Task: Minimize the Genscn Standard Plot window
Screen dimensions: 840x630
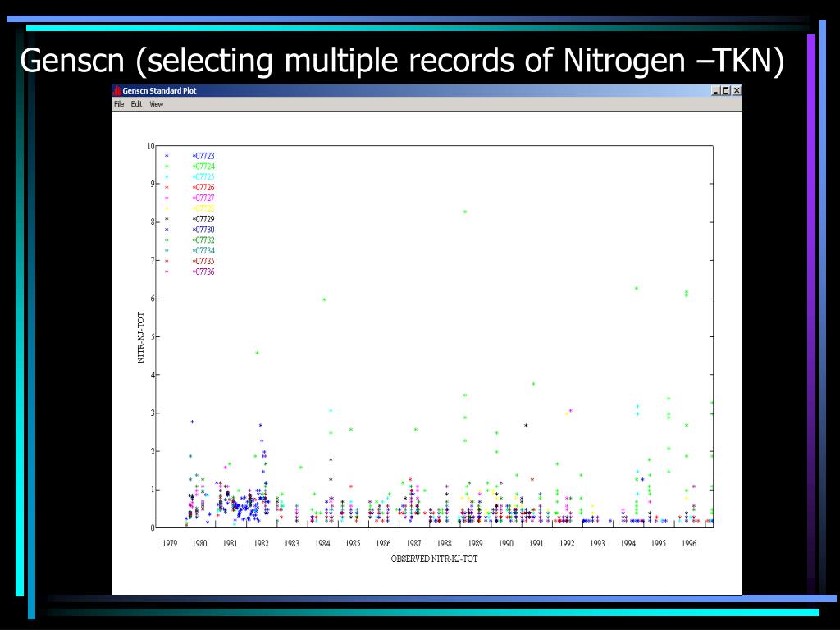Action: [715, 90]
